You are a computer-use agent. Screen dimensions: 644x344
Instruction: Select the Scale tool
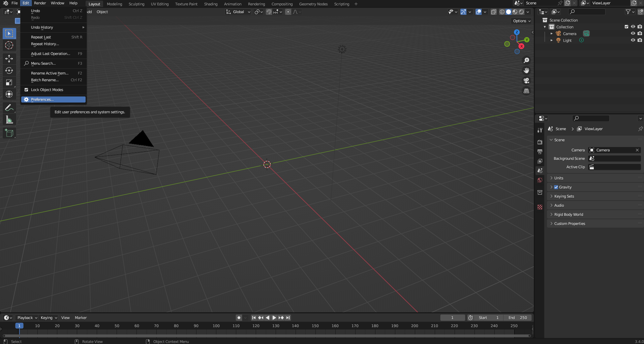click(9, 82)
